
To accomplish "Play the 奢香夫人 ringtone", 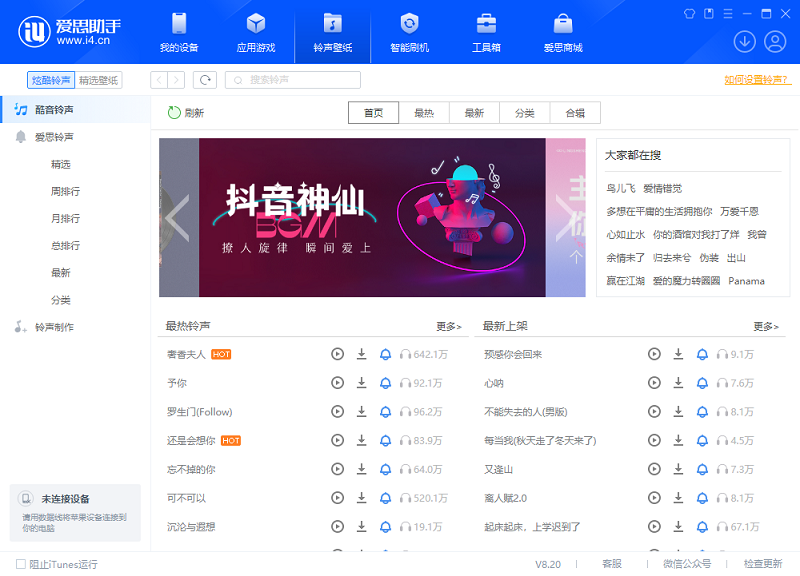I will [337, 354].
